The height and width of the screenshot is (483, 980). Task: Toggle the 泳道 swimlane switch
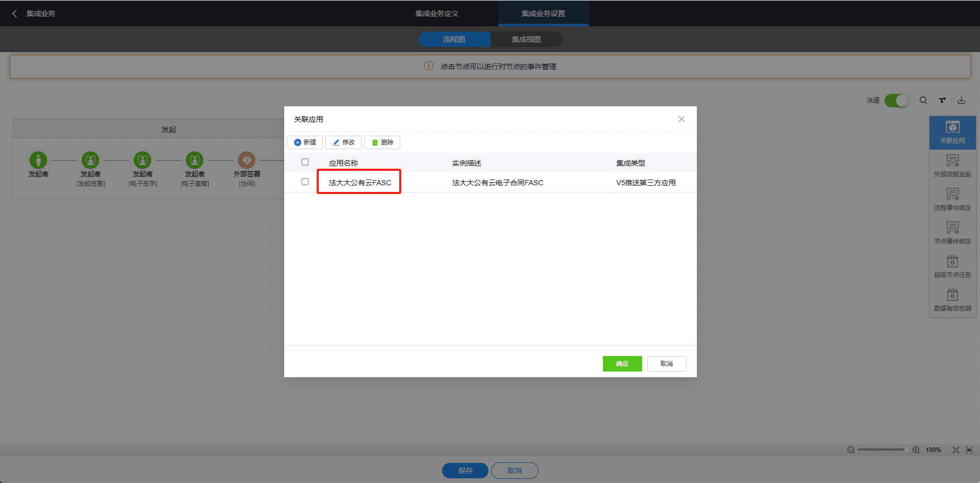point(896,101)
